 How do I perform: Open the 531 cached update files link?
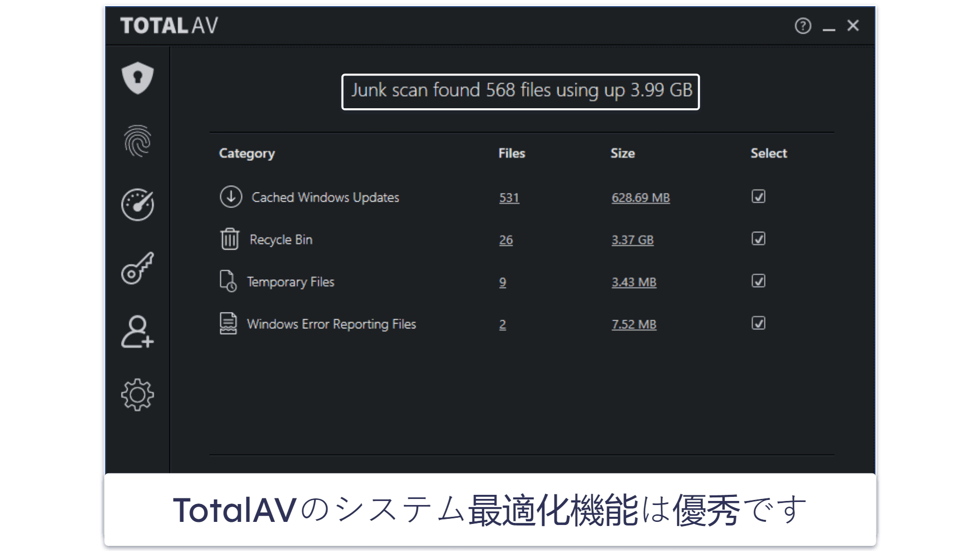point(509,198)
